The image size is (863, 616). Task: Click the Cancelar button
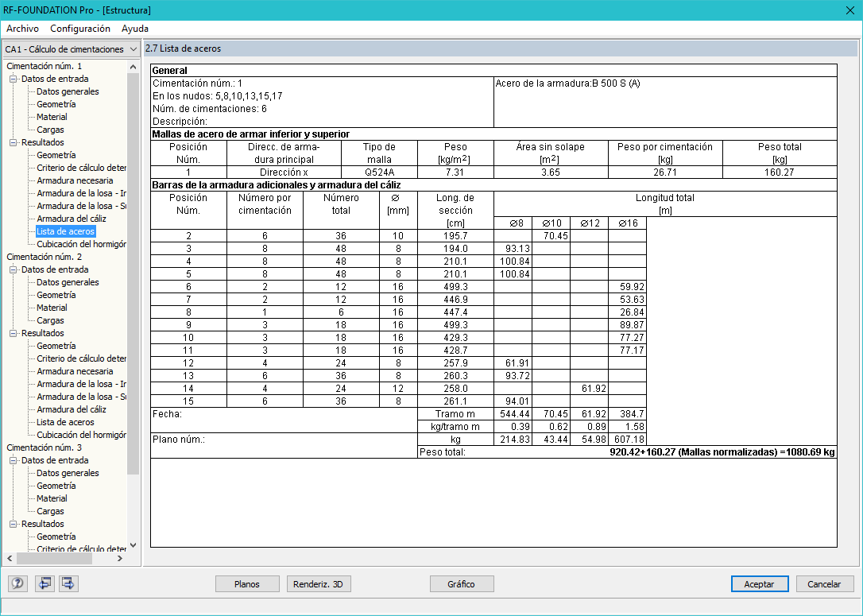(825, 584)
